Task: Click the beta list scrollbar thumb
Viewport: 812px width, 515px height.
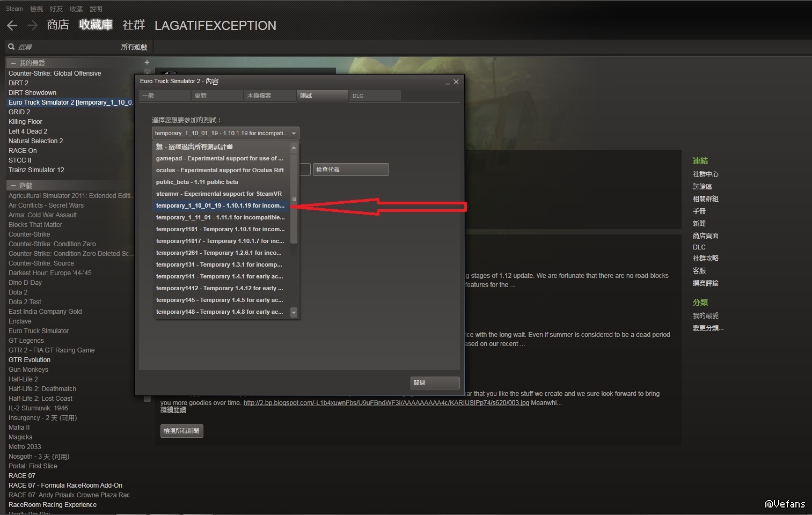Action: [x=294, y=199]
